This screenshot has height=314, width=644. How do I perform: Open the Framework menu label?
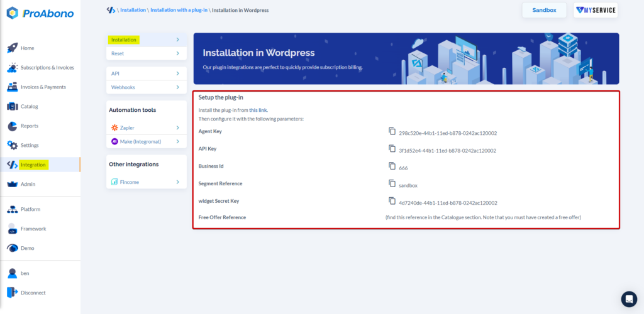(34, 229)
